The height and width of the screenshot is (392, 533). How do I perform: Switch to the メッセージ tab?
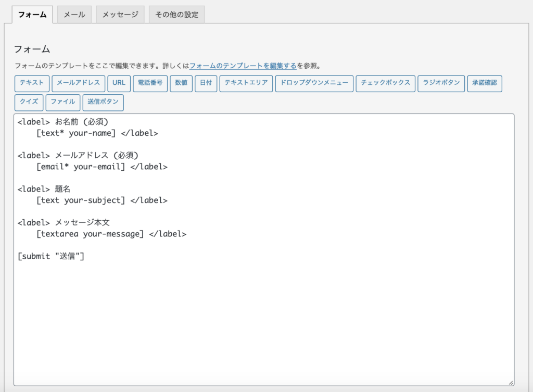coord(120,15)
